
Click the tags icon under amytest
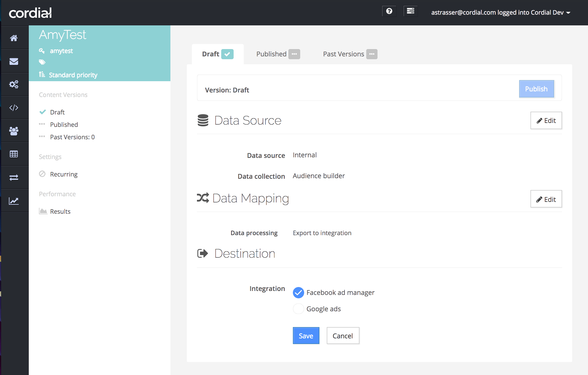click(x=42, y=62)
